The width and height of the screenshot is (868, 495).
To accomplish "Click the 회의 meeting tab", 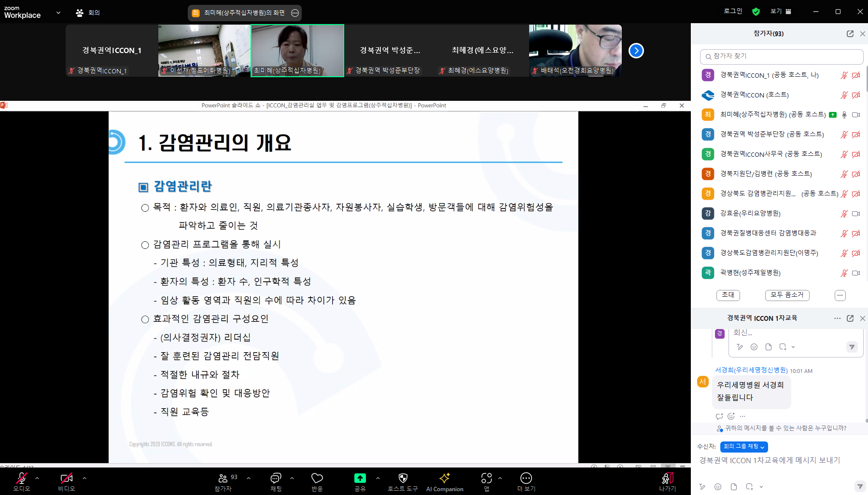I will [88, 13].
